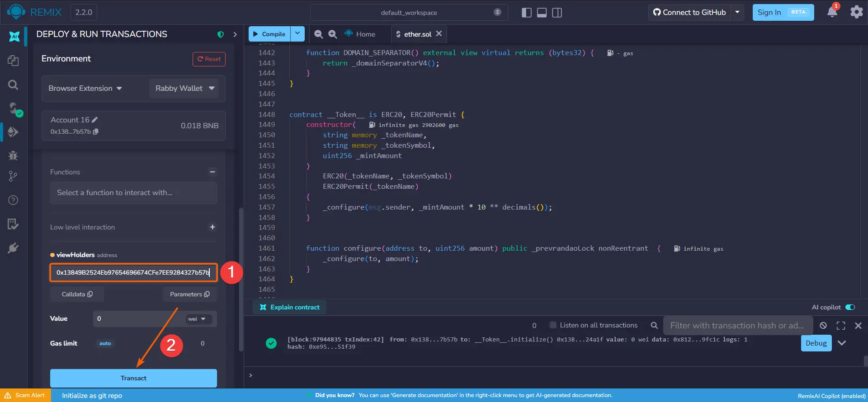
Task: Copy the account address 0x138...7b57b
Action: 96,131
